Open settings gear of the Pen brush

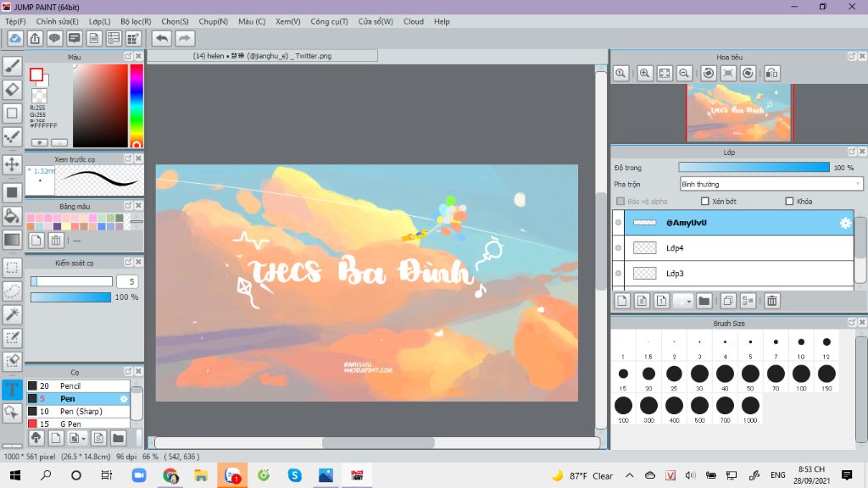click(124, 398)
